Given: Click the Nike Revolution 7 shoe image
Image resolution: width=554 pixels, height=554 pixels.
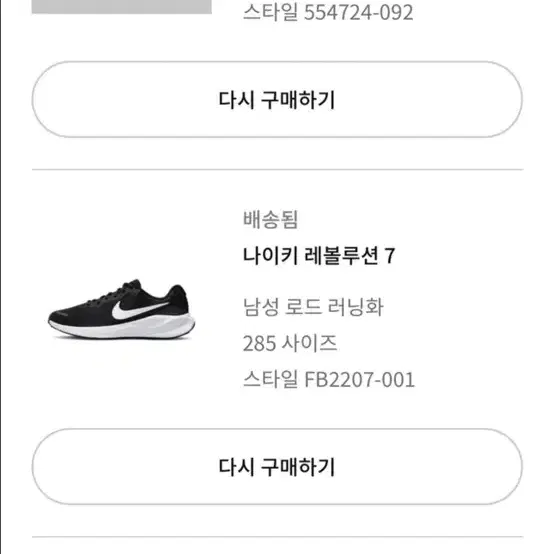Looking at the screenshot, I should [122, 310].
